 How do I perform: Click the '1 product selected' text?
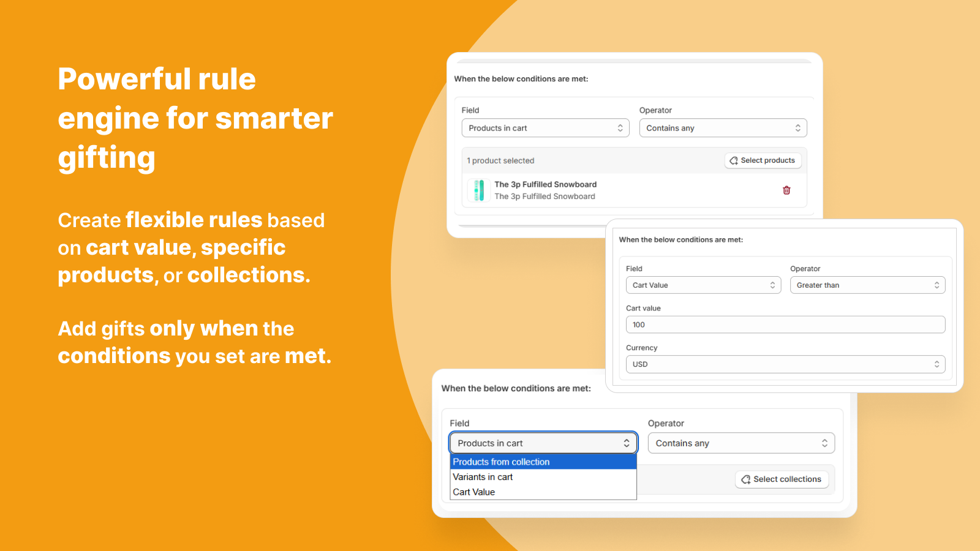[500, 160]
